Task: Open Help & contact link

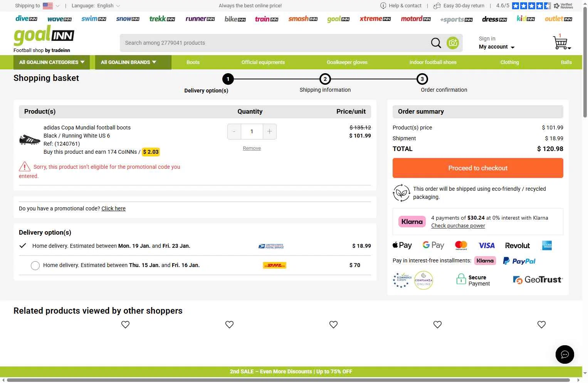Action: tap(401, 6)
